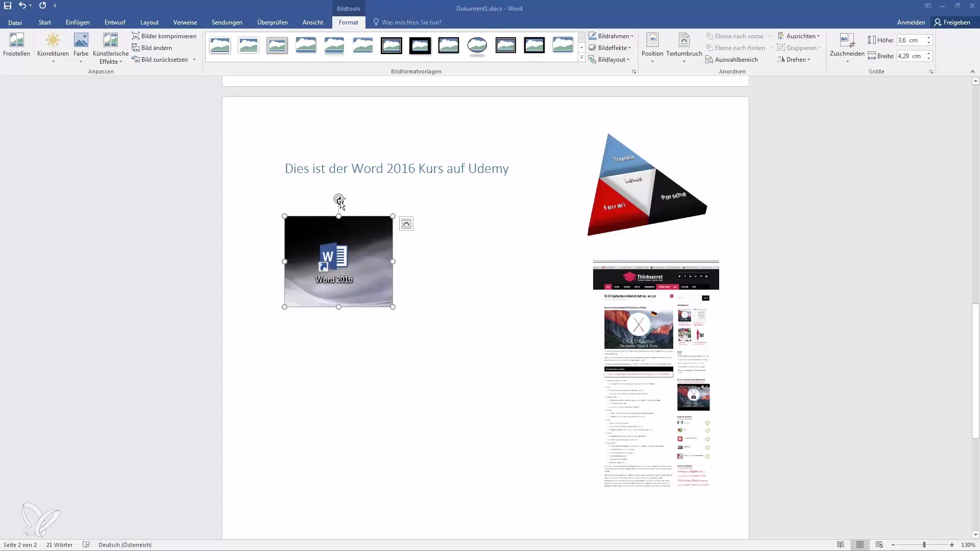Open the Ansicht menu item

click(312, 22)
